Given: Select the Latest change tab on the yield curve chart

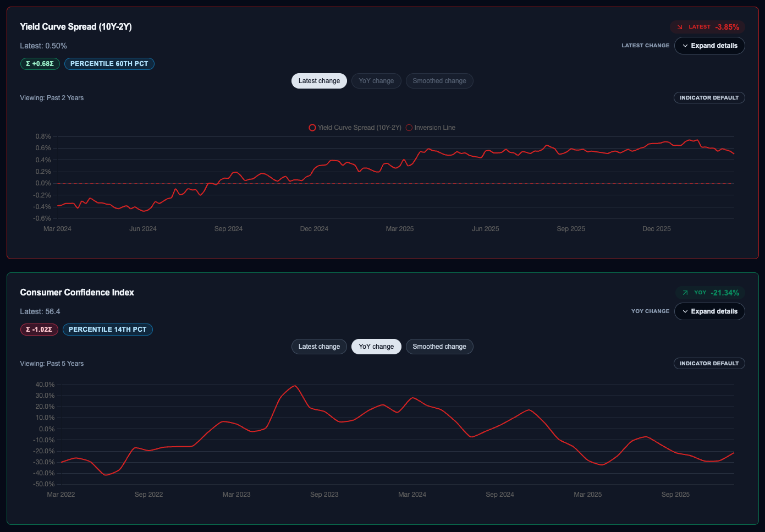Looking at the screenshot, I should pos(319,80).
